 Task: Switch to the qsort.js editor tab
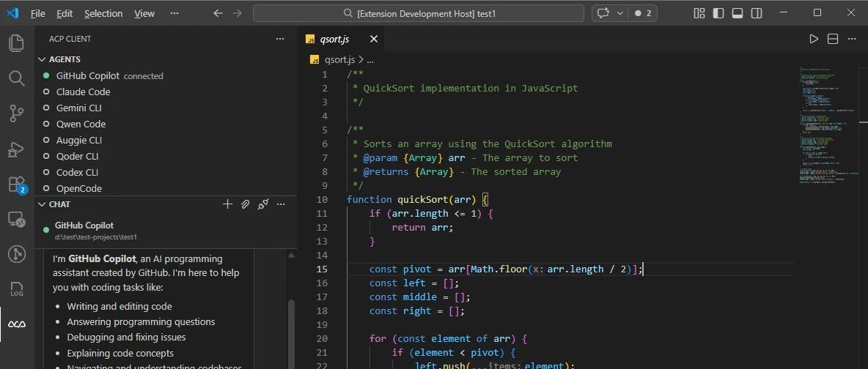(342, 39)
